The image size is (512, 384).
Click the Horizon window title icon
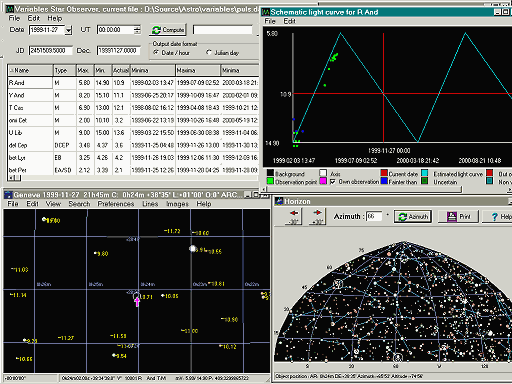tap(279, 201)
